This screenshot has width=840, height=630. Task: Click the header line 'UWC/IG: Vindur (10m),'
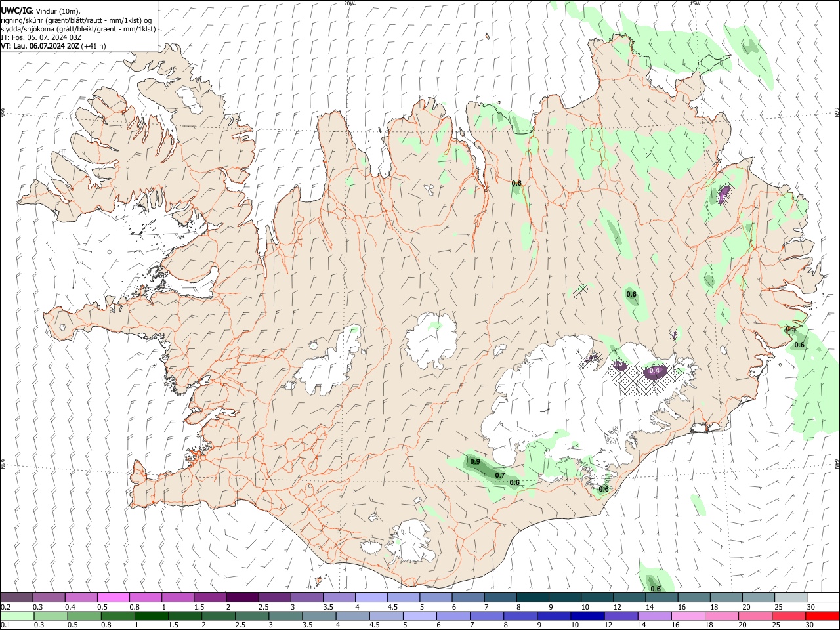41,11
